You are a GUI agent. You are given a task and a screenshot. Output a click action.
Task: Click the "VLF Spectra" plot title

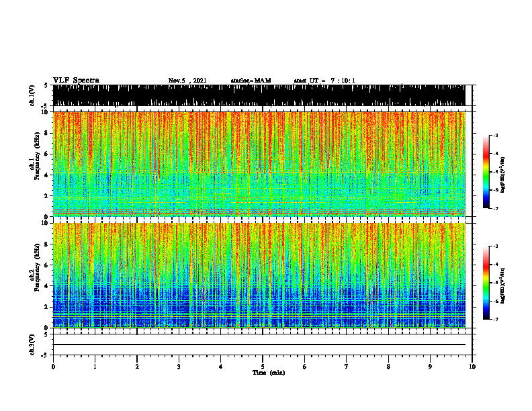point(76,81)
